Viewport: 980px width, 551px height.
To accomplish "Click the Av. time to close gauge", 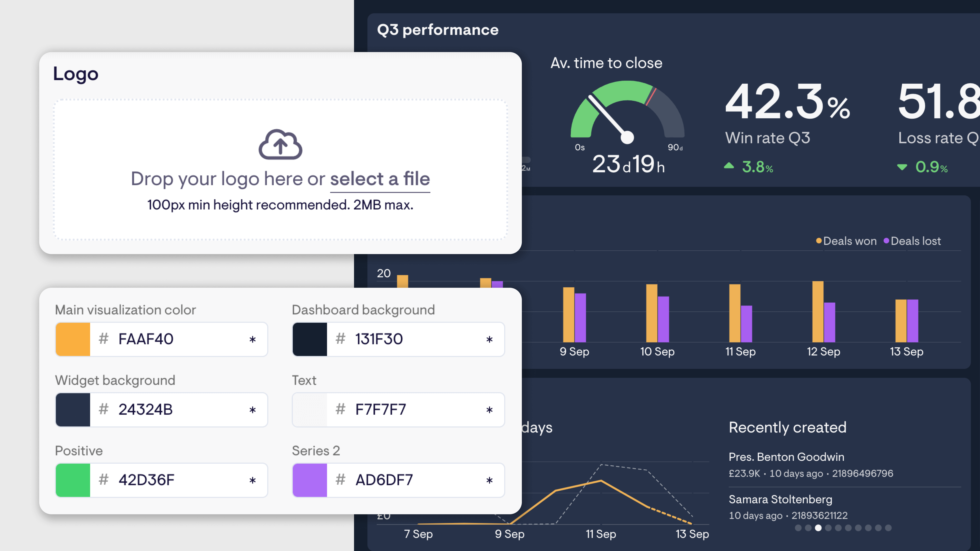I will pos(627,114).
